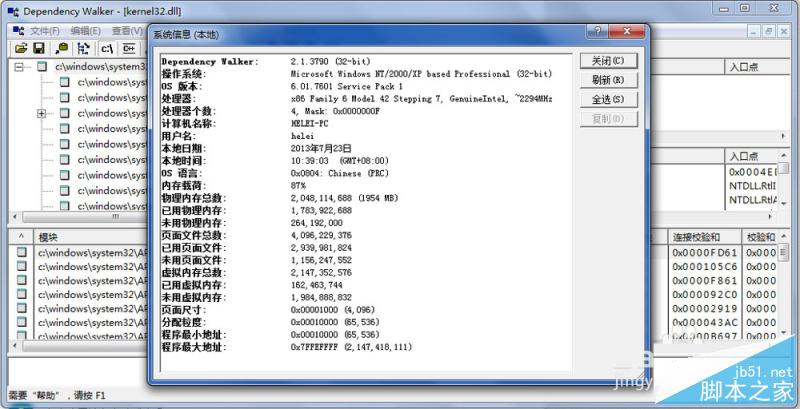Sort by the 连接校验和 column header
The height and width of the screenshot is (409, 800).
coord(704,237)
